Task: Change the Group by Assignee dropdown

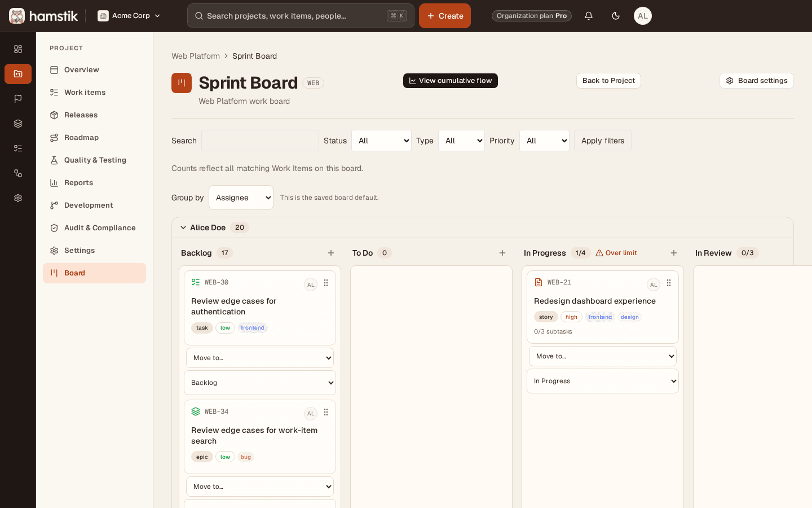Action: 241,198
